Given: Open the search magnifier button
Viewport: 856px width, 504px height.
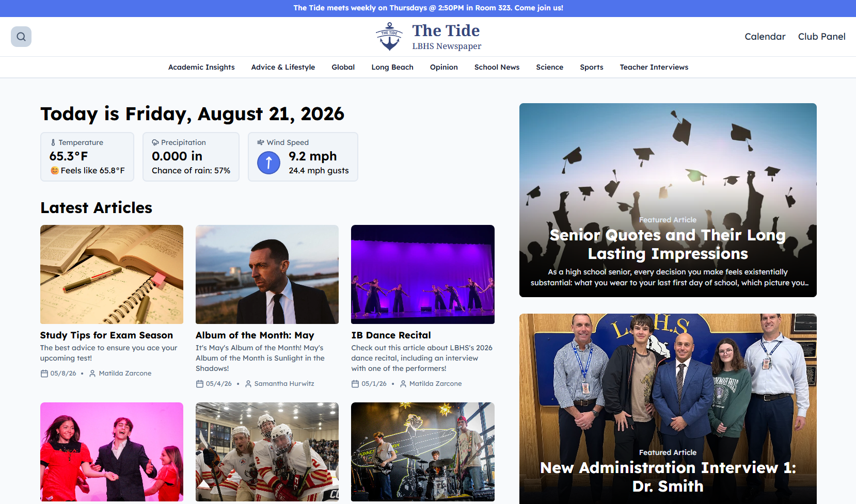Looking at the screenshot, I should point(21,37).
